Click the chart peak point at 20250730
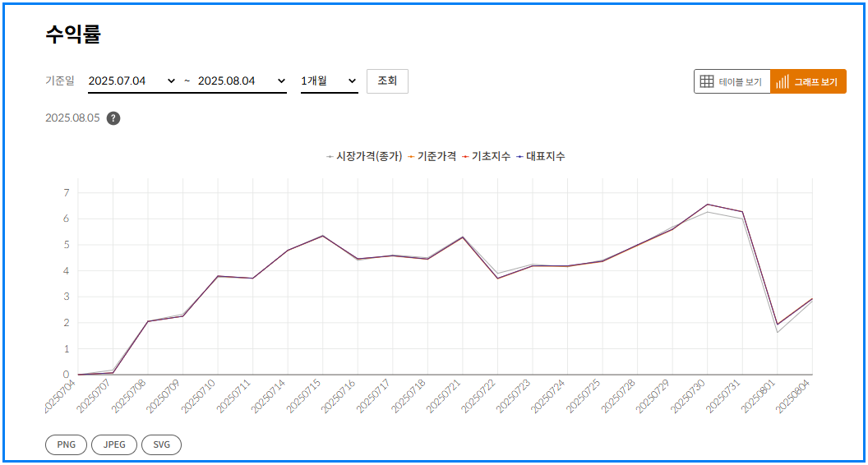This screenshot has width=868, height=465. [x=708, y=205]
